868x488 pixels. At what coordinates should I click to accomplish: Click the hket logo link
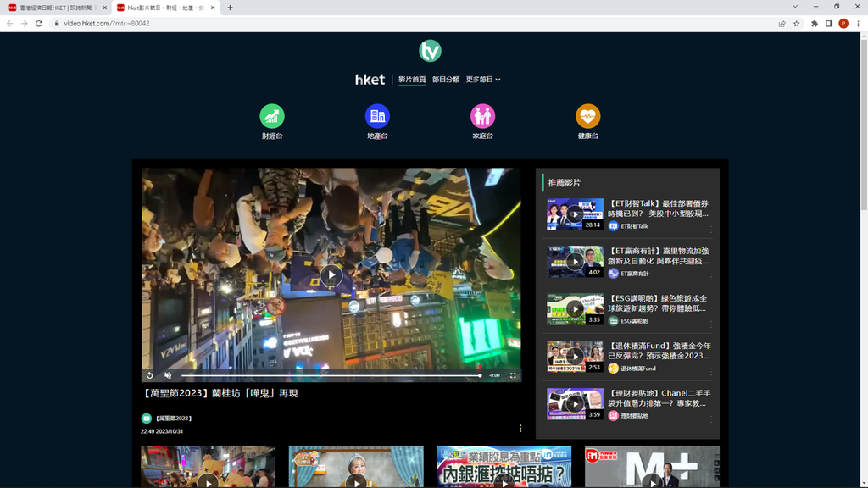click(x=370, y=80)
